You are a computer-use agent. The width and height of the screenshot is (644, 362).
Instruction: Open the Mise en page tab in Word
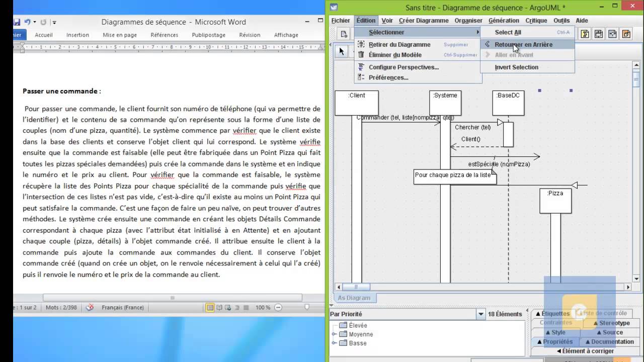120,35
